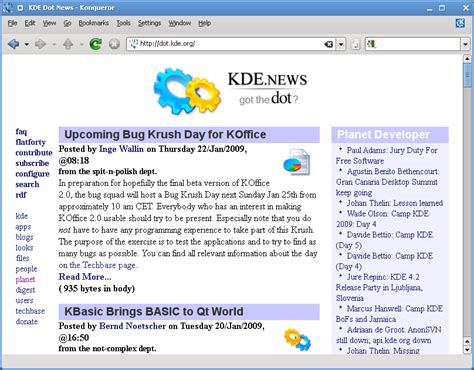Click the search provider icon in search box

click(372, 44)
